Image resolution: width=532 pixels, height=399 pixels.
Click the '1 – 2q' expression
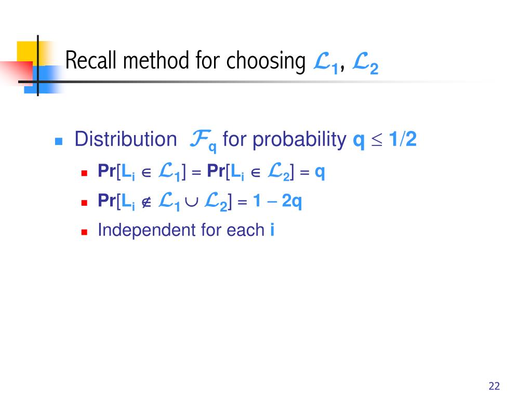277,201
